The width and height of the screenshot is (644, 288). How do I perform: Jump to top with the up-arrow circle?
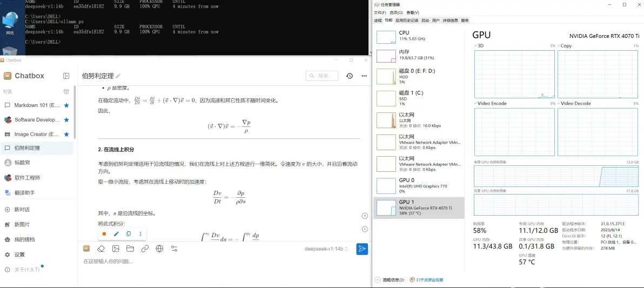(364, 216)
